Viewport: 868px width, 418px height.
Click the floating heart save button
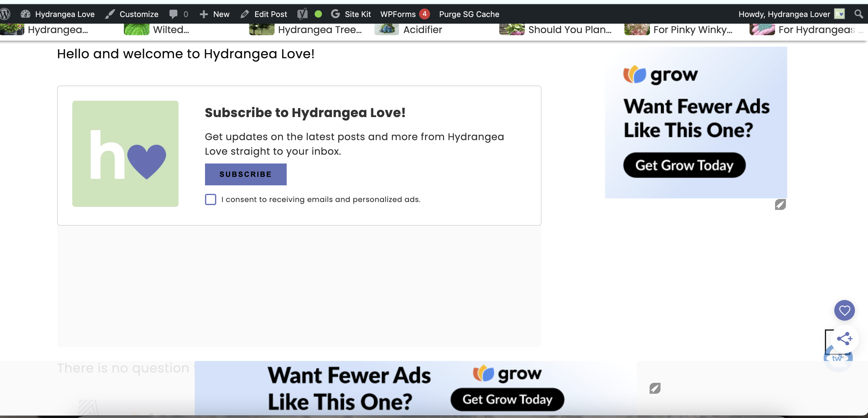844,310
